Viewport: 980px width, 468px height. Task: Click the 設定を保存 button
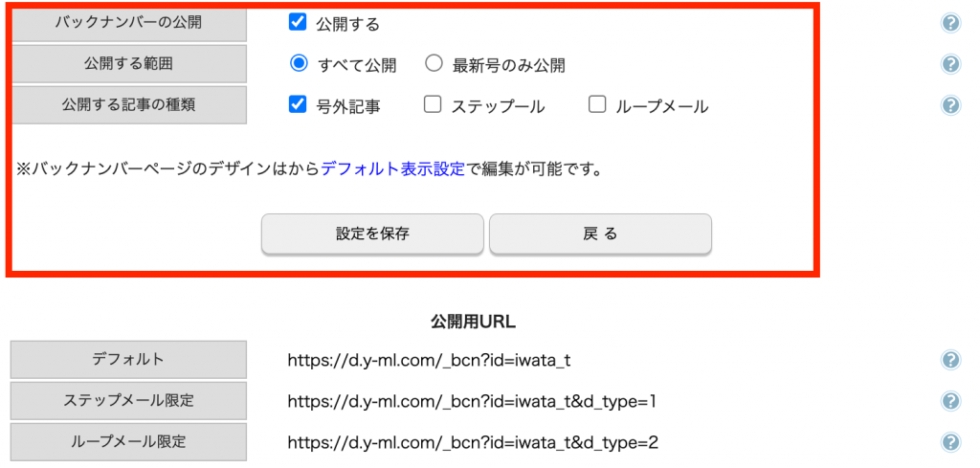tap(372, 234)
